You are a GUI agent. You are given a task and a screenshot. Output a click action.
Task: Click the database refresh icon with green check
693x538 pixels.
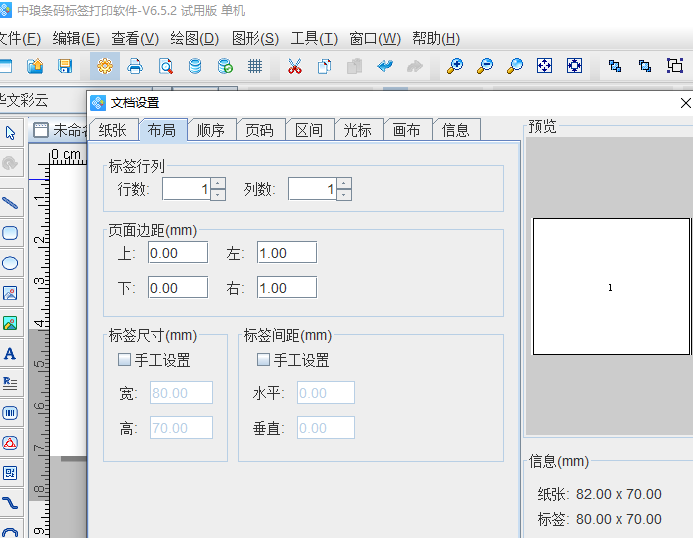tap(225, 66)
